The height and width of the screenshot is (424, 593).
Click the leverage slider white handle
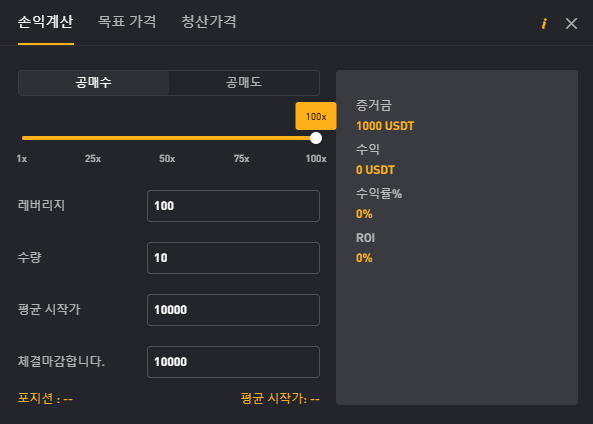[x=316, y=138]
